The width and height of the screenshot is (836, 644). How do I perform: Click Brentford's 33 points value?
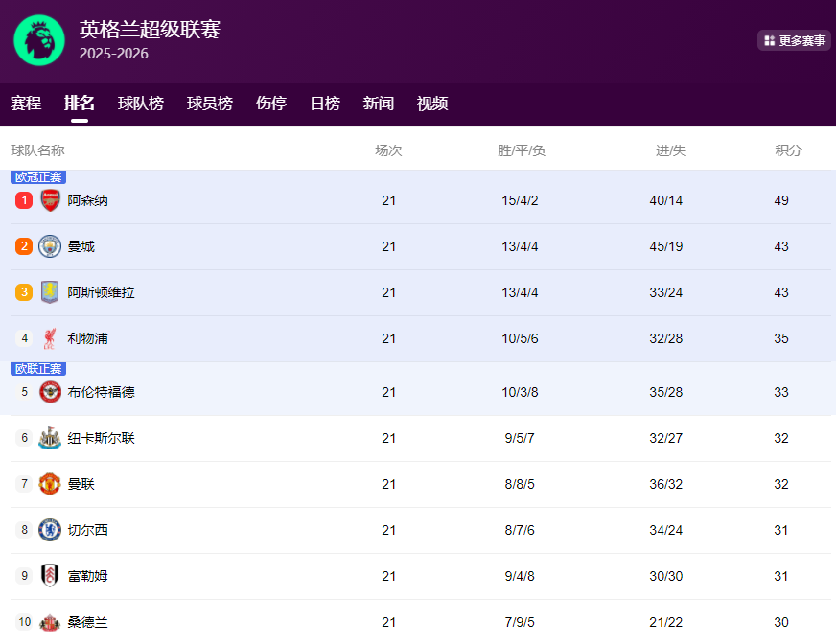pos(781,392)
